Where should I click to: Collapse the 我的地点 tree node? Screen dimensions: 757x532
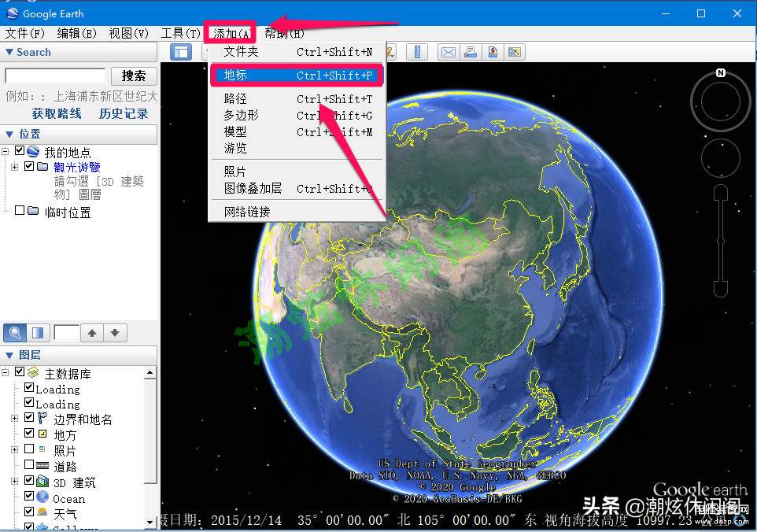(x=6, y=152)
